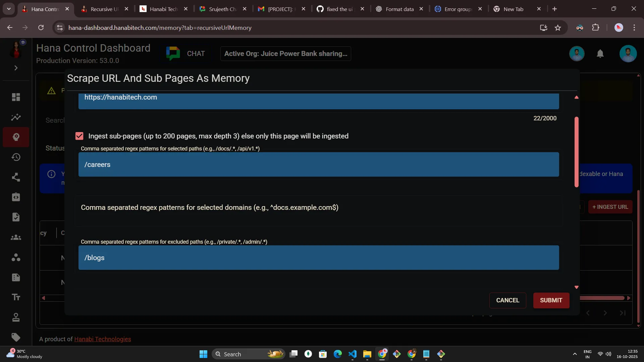
Task: Open the team members group icon
Action: pyautogui.click(x=16, y=238)
